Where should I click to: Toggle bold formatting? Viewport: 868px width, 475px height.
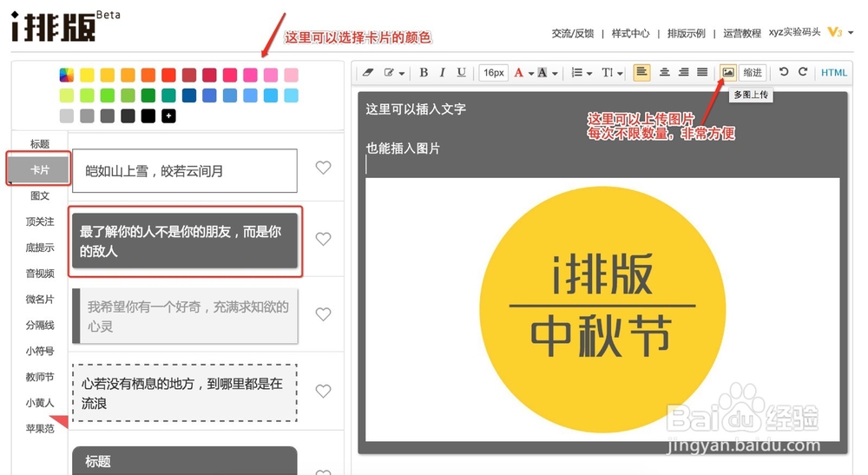tap(424, 73)
